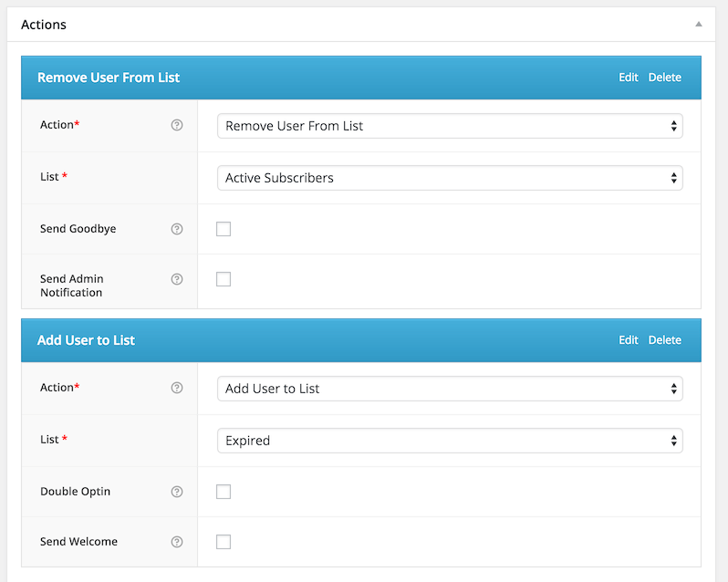
Task: Delete the Add User to List action
Action: pyautogui.click(x=665, y=340)
